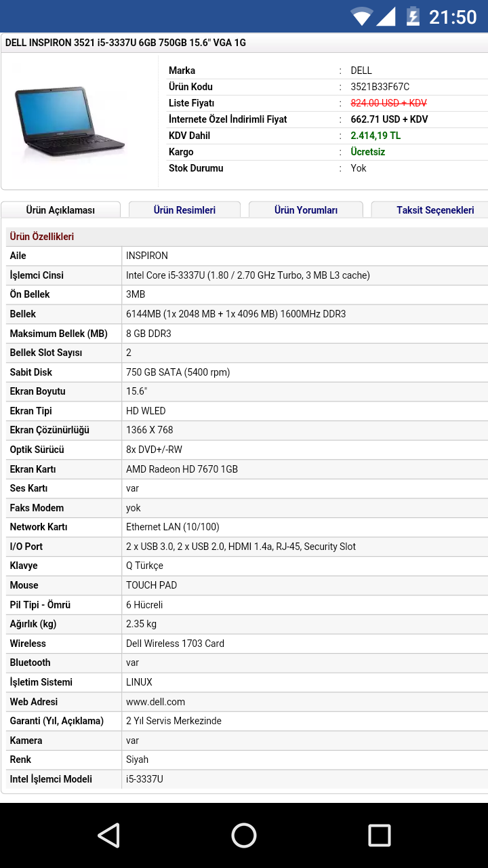Click the LINUX operating system value
Image resolution: width=488 pixels, height=868 pixels.
click(x=139, y=682)
